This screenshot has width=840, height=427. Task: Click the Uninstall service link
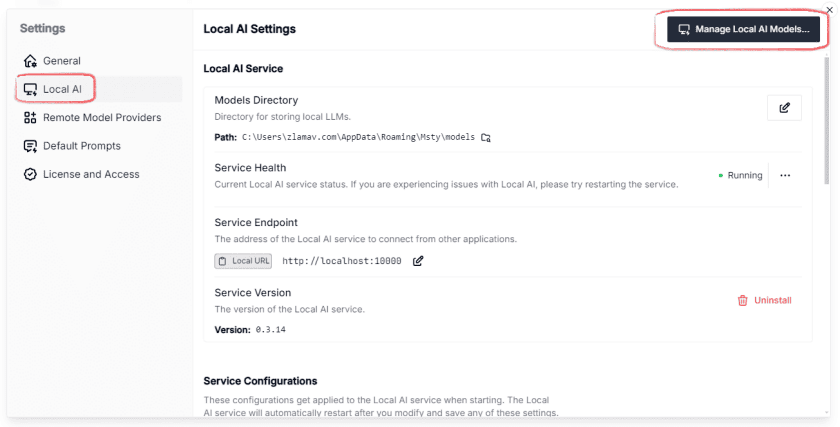click(x=772, y=300)
